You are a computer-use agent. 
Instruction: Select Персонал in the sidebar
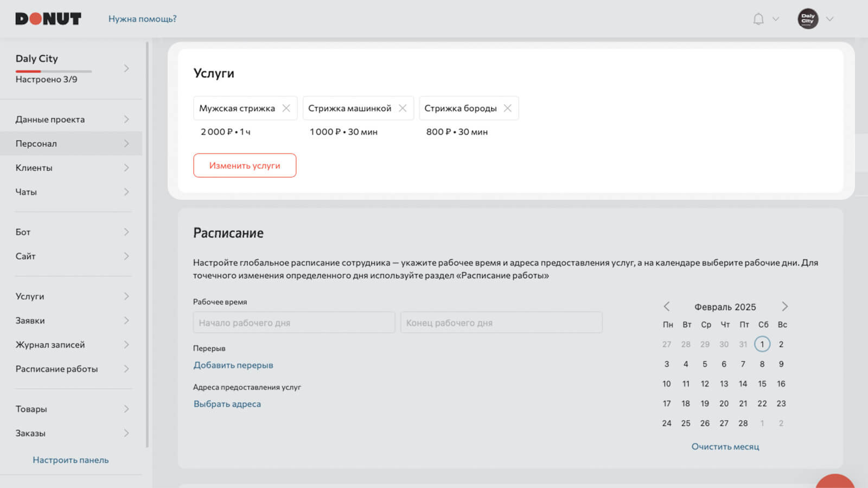click(71, 143)
